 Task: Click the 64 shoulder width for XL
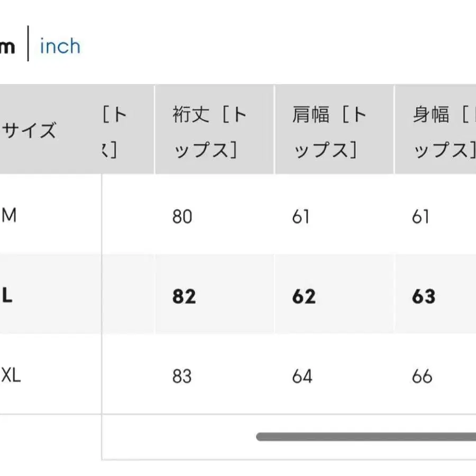coord(302,377)
